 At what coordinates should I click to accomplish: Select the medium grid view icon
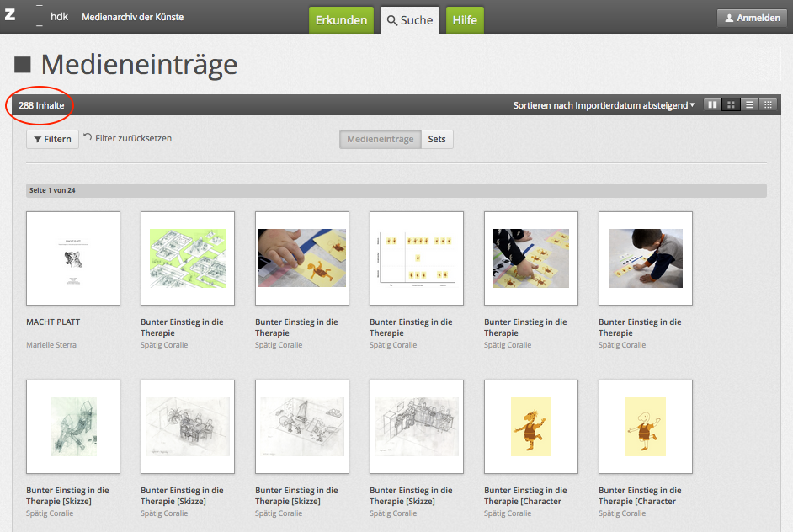point(731,105)
